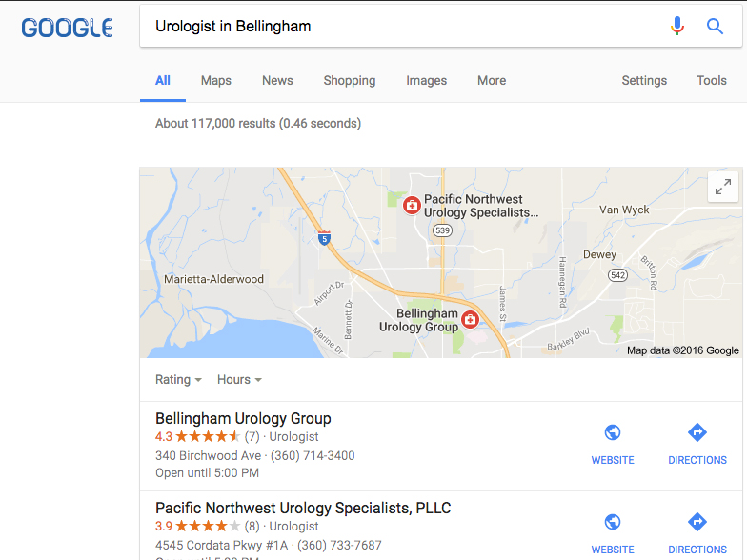Get directions to Bellingham Urology Group
Viewport: 747px width, 560px height.
point(697,432)
